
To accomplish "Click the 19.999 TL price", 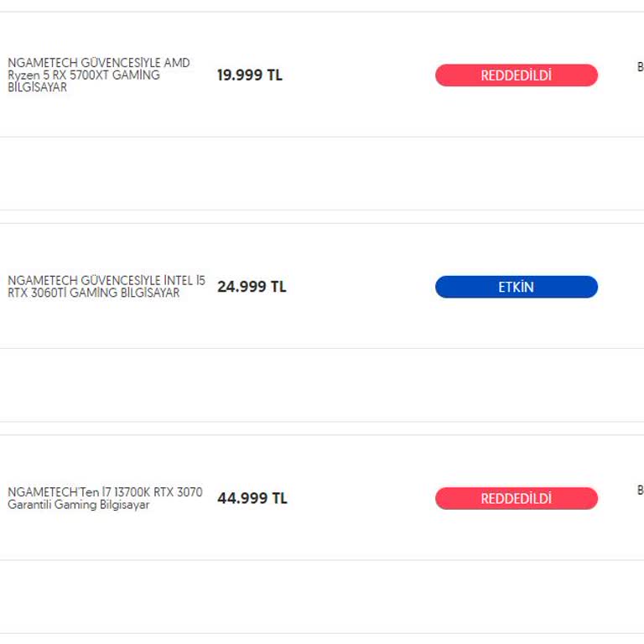I will 250,75.
